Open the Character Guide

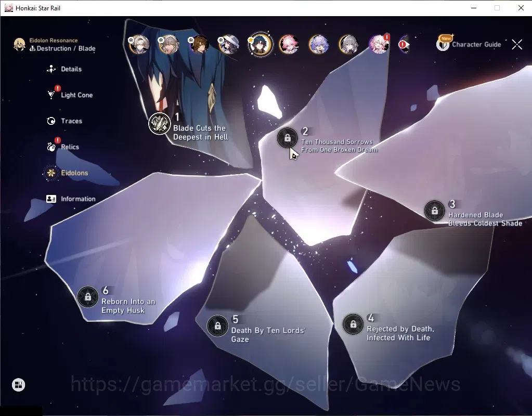tap(469, 44)
